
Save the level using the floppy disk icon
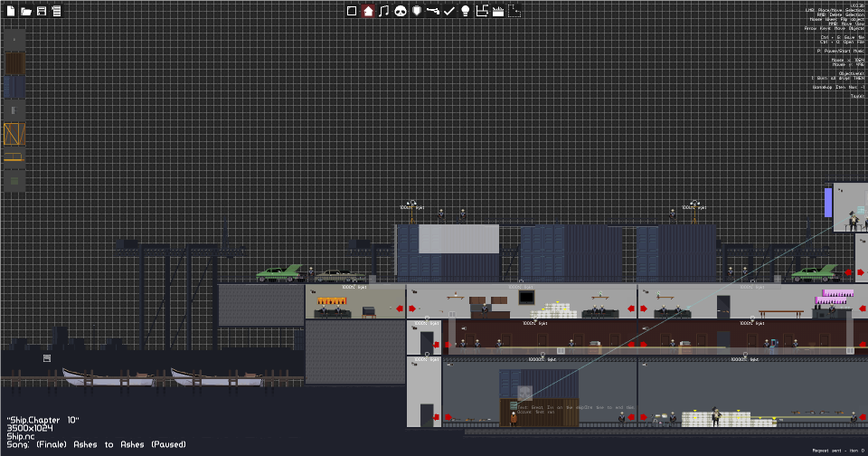[x=42, y=11]
